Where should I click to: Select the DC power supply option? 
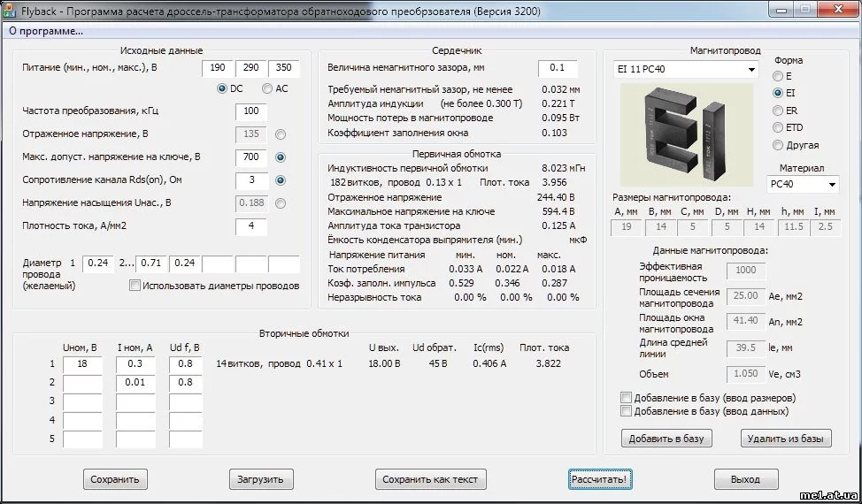pyautogui.click(x=222, y=88)
